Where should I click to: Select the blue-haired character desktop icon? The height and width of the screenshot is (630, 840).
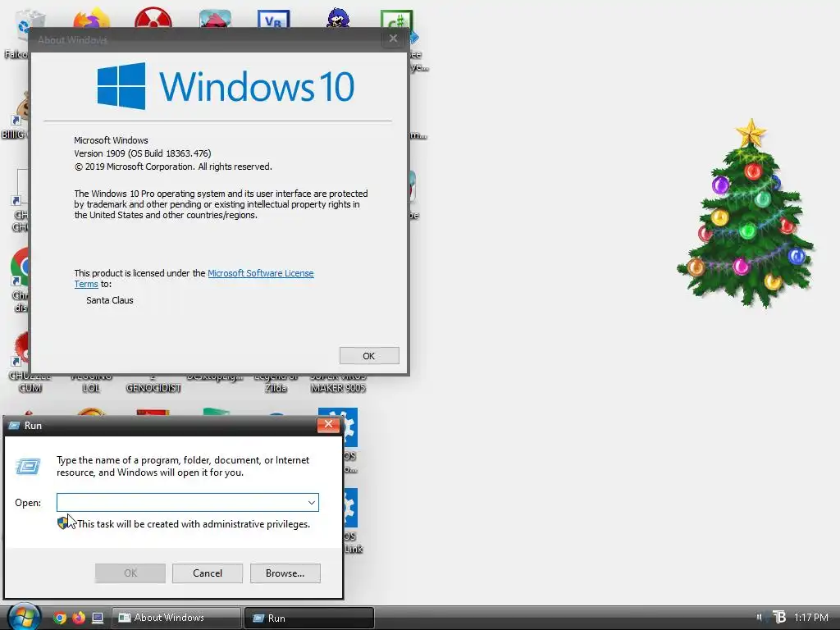point(338,19)
